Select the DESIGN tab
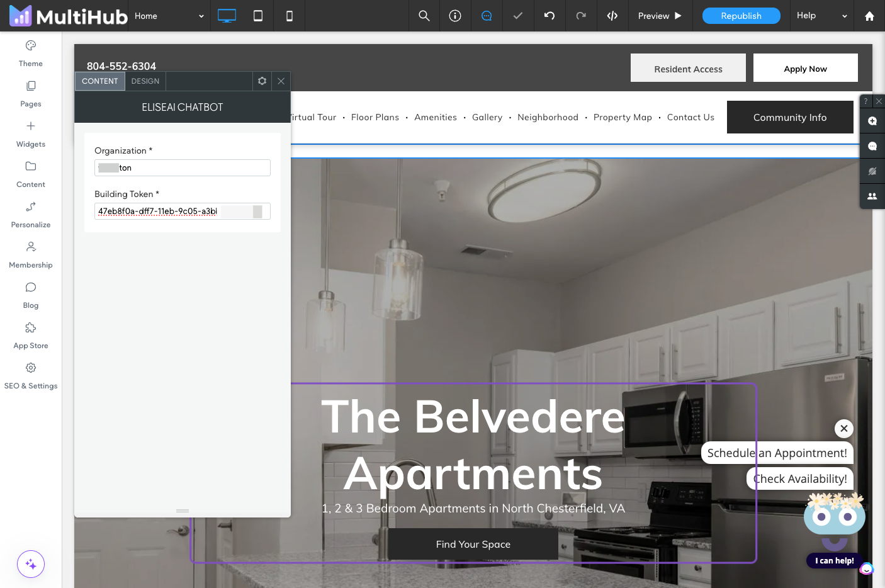 tap(145, 81)
